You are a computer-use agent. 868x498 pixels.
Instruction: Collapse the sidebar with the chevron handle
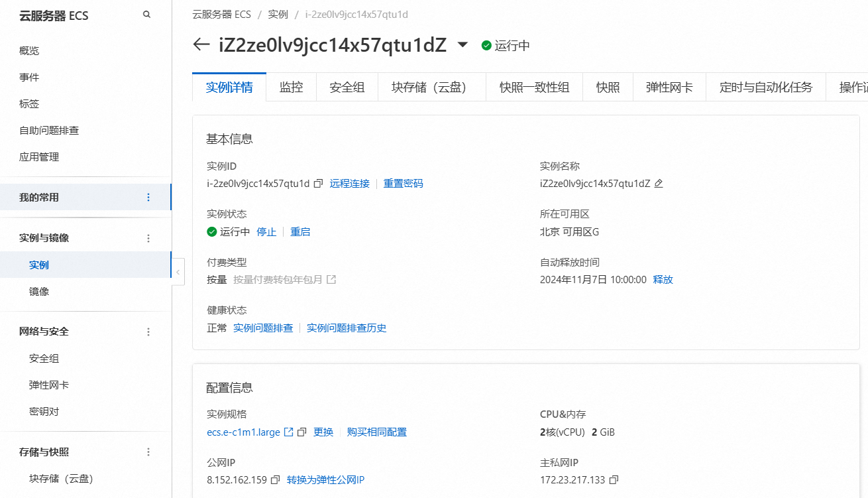(178, 272)
